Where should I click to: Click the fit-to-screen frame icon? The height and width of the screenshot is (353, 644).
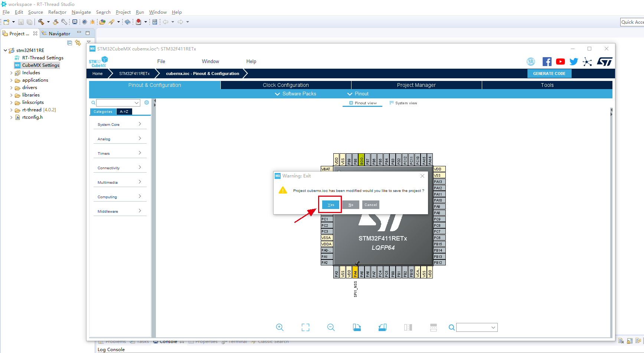tap(305, 327)
